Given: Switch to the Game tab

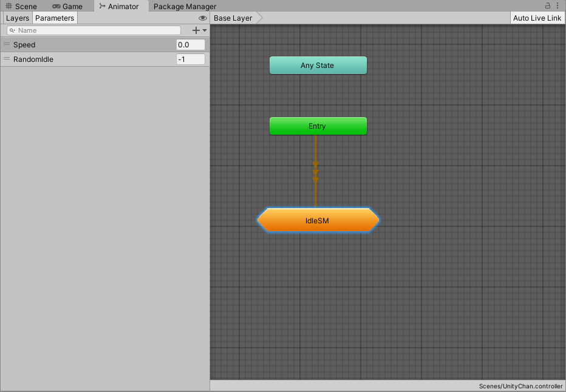Looking at the screenshot, I should point(67,6).
